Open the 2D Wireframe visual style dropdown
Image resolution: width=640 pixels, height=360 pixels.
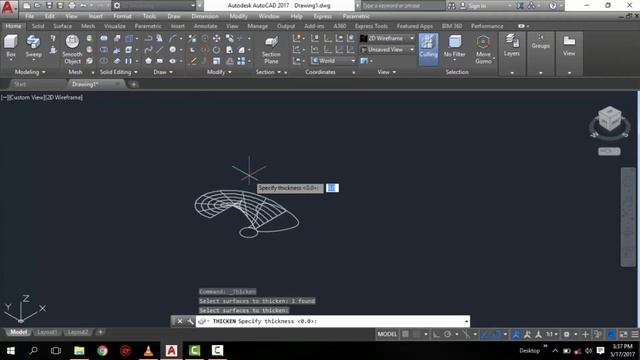387,38
